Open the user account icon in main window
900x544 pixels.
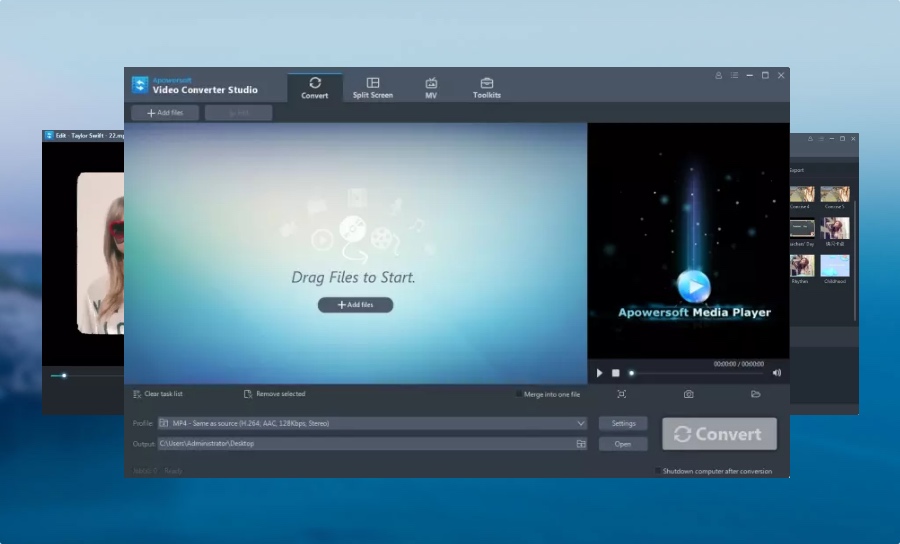(718, 75)
